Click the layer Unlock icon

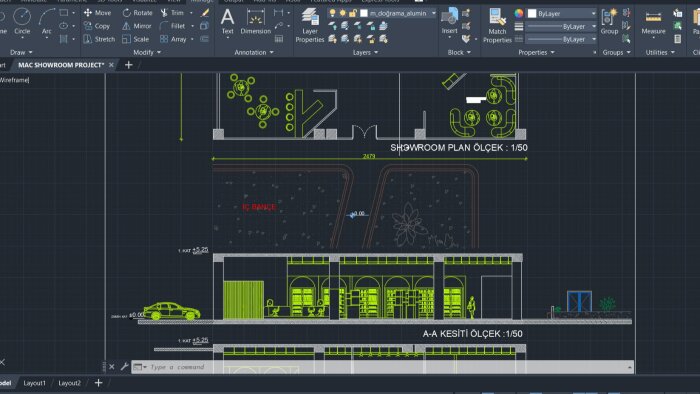point(371,39)
